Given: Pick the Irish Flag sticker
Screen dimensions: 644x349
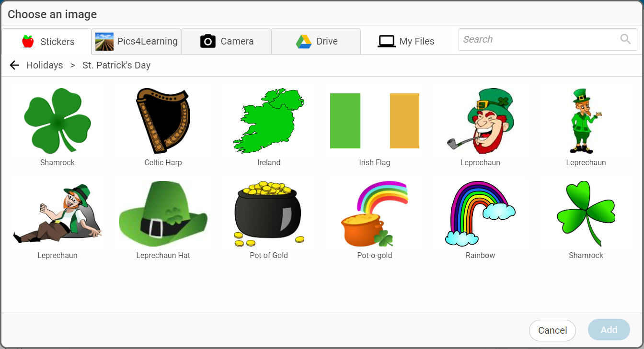Looking at the screenshot, I should [x=374, y=121].
